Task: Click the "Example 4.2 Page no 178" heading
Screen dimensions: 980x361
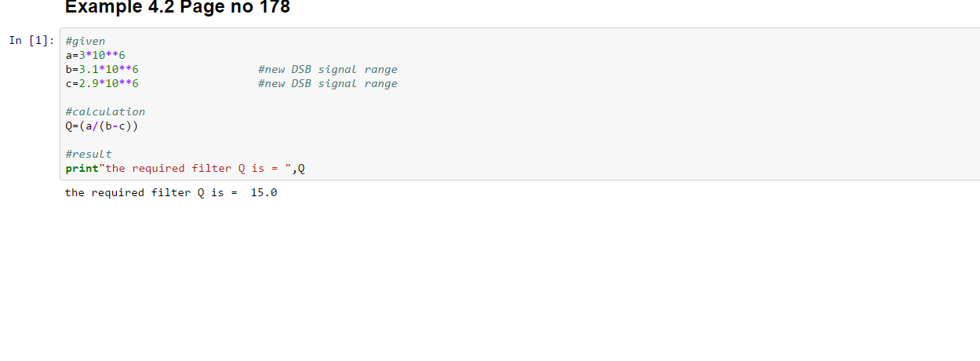Action: (177, 8)
